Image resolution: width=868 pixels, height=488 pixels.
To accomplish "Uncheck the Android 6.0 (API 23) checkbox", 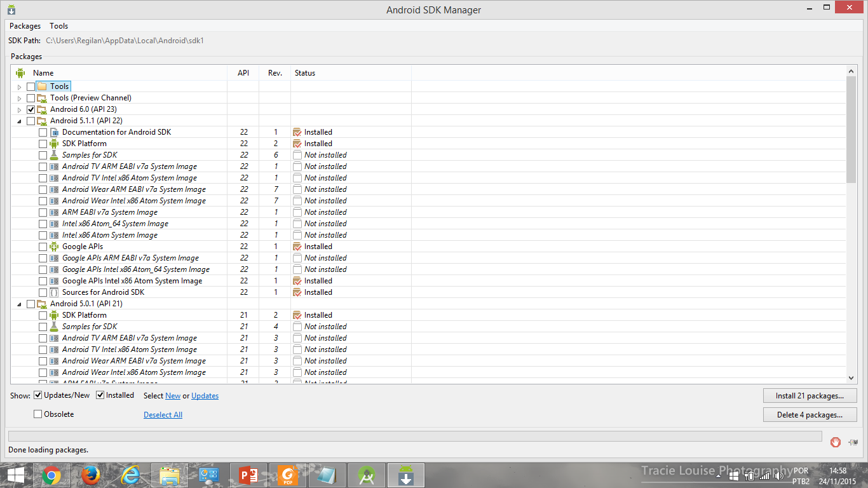I will (31, 109).
